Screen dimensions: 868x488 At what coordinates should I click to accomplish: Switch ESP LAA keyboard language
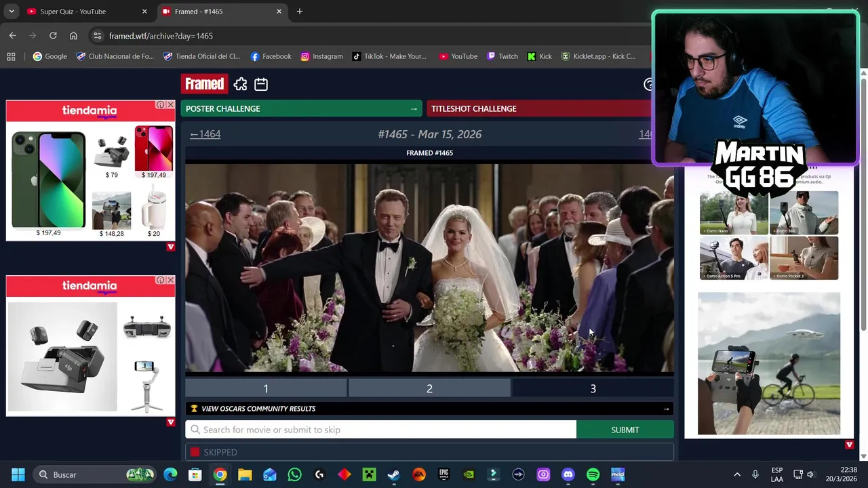(x=777, y=474)
